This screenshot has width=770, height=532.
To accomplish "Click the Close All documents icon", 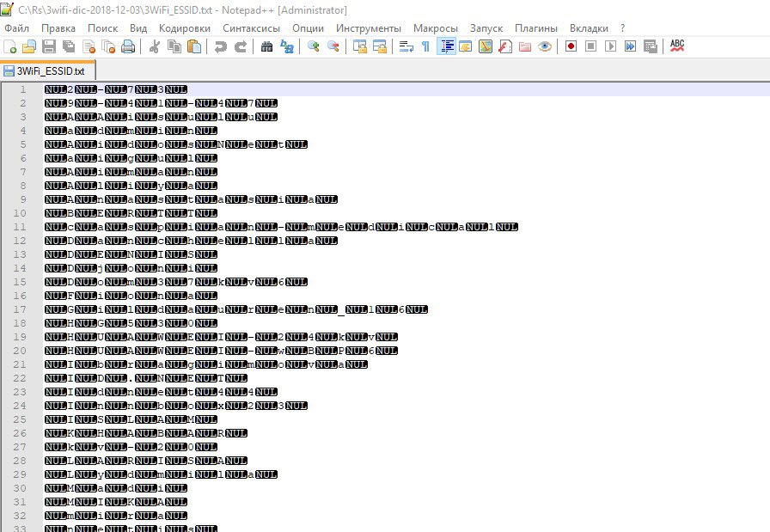I will [x=108, y=46].
